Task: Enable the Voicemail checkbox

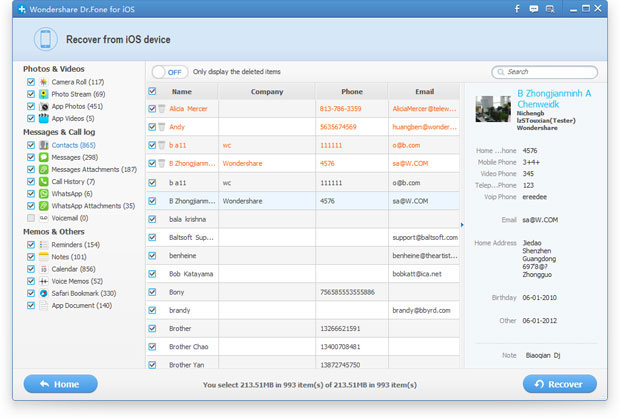Action: pyautogui.click(x=31, y=218)
